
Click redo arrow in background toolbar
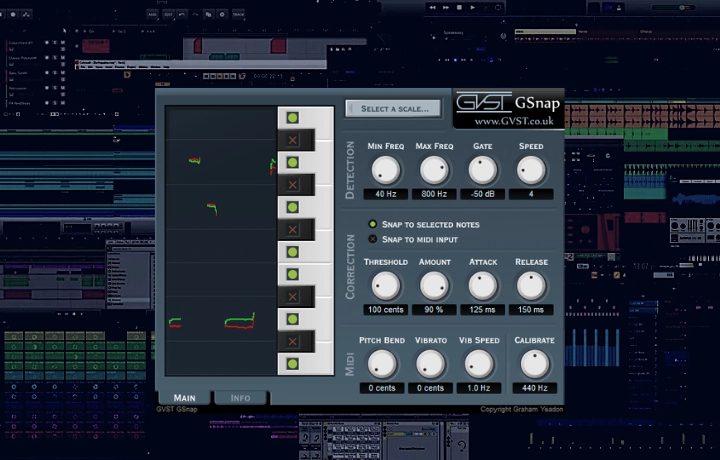[195, 14]
